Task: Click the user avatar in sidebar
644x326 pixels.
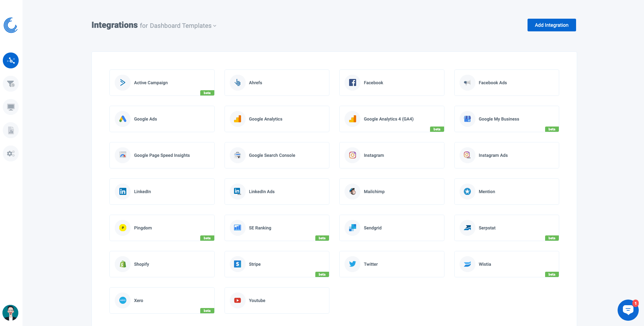Action: tap(10, 313)
